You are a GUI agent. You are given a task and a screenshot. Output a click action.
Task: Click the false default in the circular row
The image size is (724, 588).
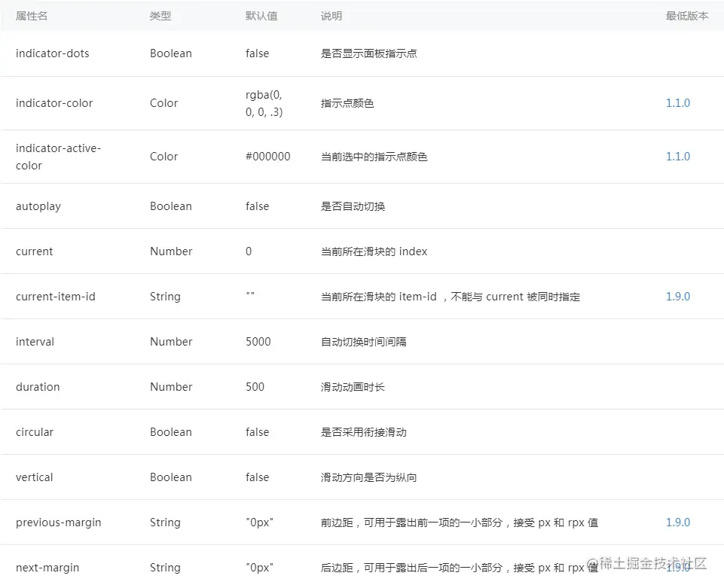[257, 432]
